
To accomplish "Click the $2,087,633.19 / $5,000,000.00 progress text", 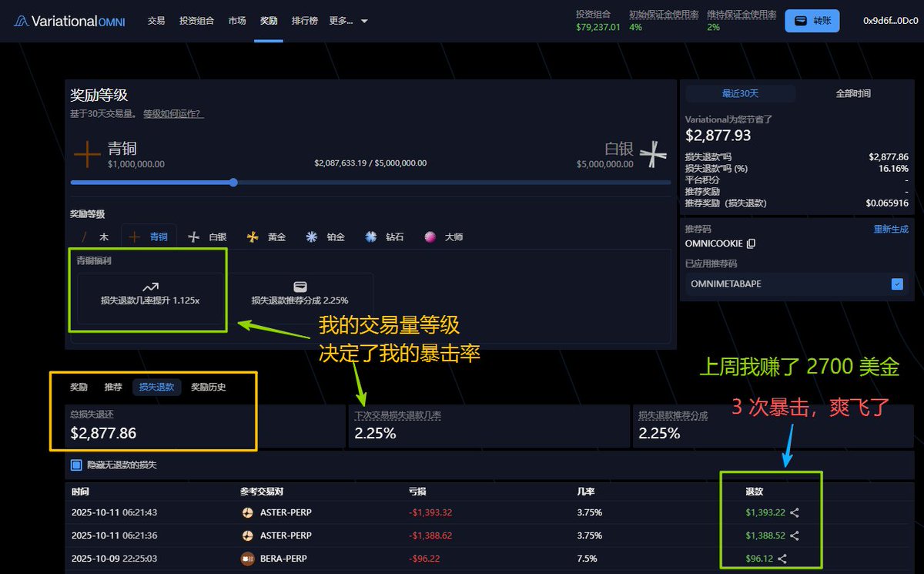I will click(370, 163).
